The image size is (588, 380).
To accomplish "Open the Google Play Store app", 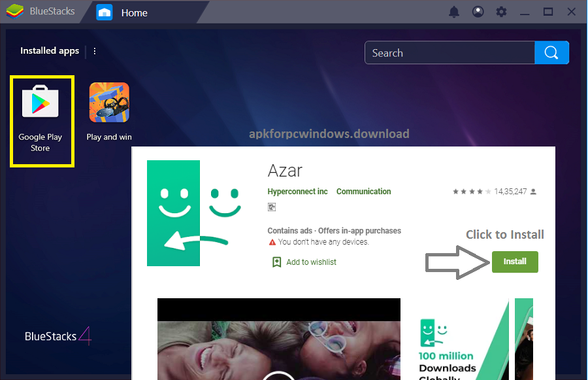I will click(42, 102).
